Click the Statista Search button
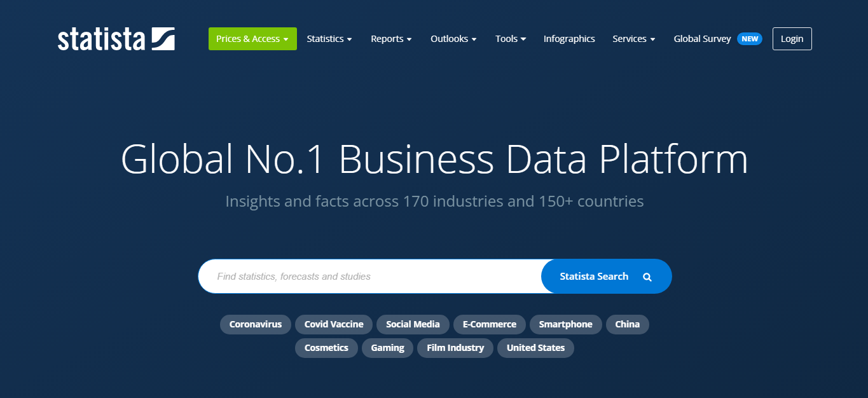This screenshot has height=398, width=868. tap(606, 277)
